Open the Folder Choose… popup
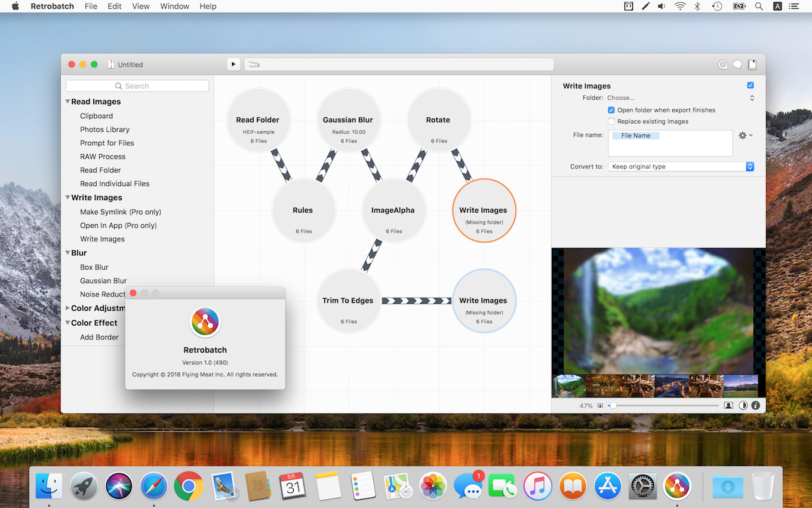Screen dimensions: 812x508 click(x=681, y=98)
